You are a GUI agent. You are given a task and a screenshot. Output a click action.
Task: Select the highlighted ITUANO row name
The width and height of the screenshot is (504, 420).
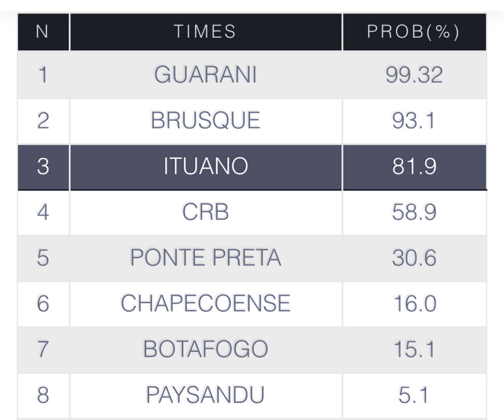tap(205, 167)
